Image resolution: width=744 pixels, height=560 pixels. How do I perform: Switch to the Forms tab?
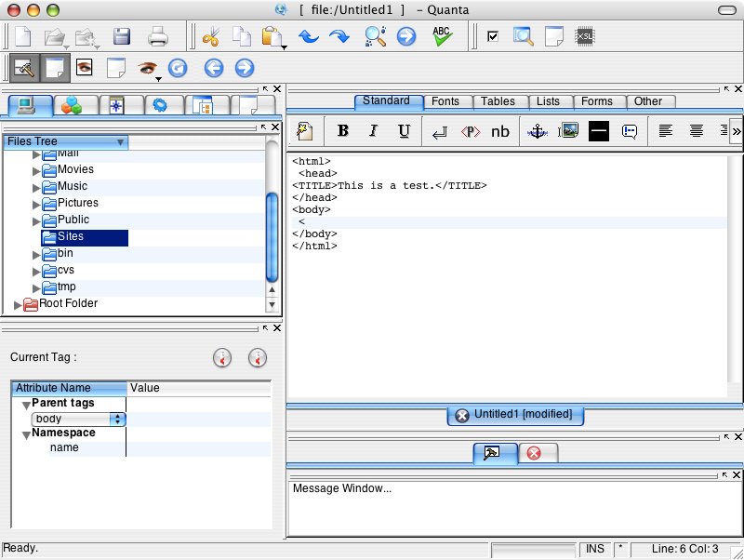pos(597,101)
